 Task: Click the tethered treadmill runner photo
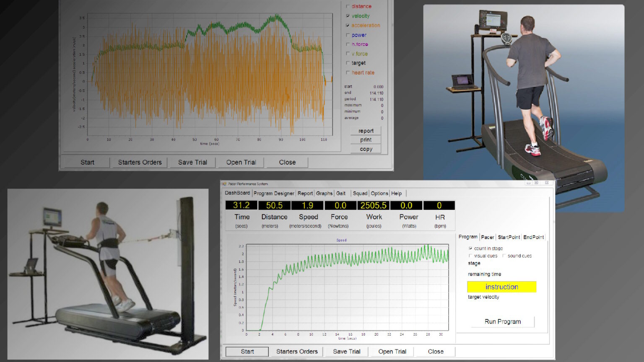point(108,274)
